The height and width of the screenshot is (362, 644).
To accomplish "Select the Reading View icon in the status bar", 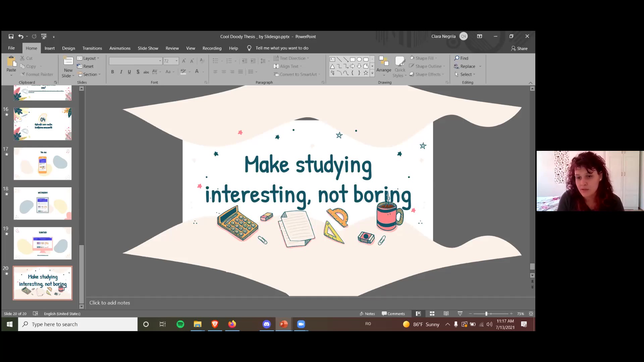I will point(446,314).
